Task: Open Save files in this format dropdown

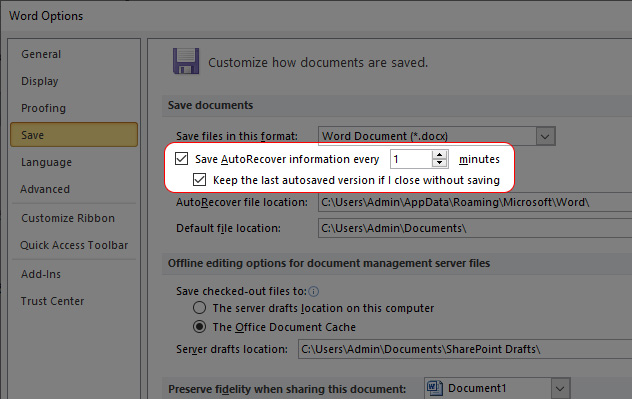Action: click(x=437, y=136)
